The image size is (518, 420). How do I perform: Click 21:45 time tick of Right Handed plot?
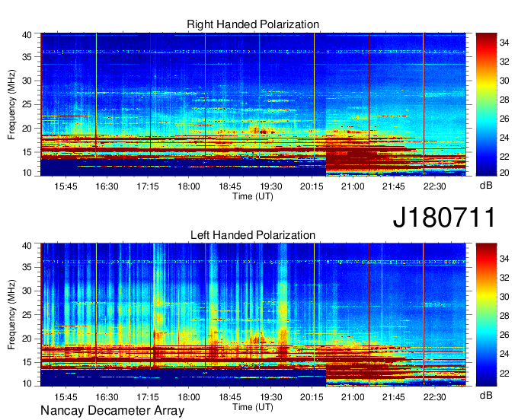394,186
